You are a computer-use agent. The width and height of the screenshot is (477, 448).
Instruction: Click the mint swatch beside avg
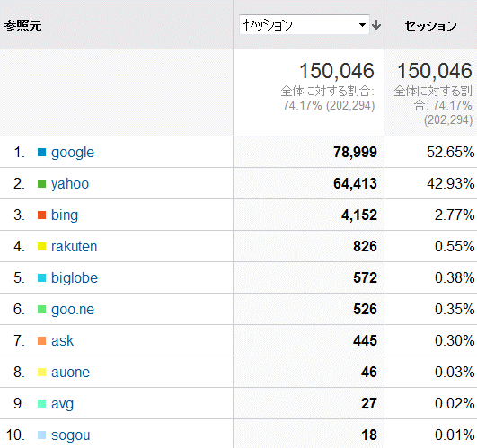(41, 404)
